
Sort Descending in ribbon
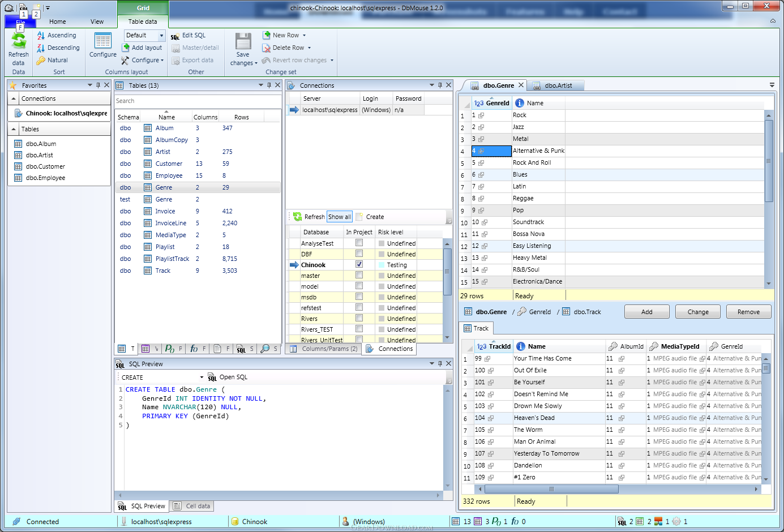click(x=58, y=48)
